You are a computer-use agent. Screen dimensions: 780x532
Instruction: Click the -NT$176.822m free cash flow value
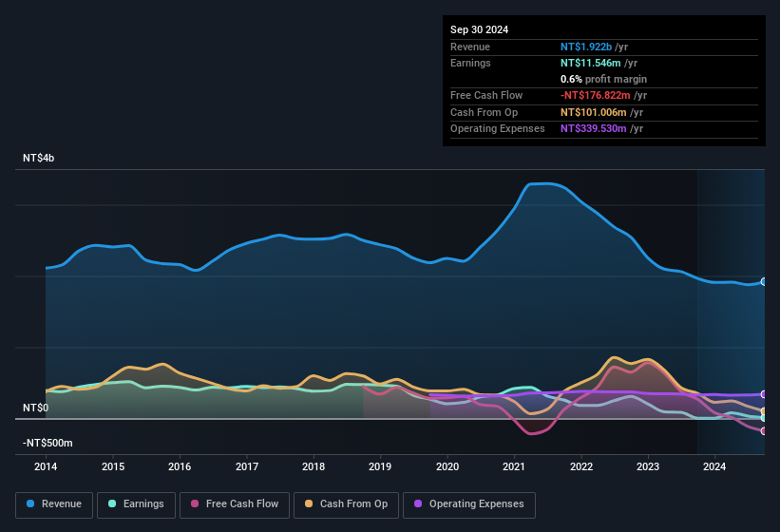point(595,95)
